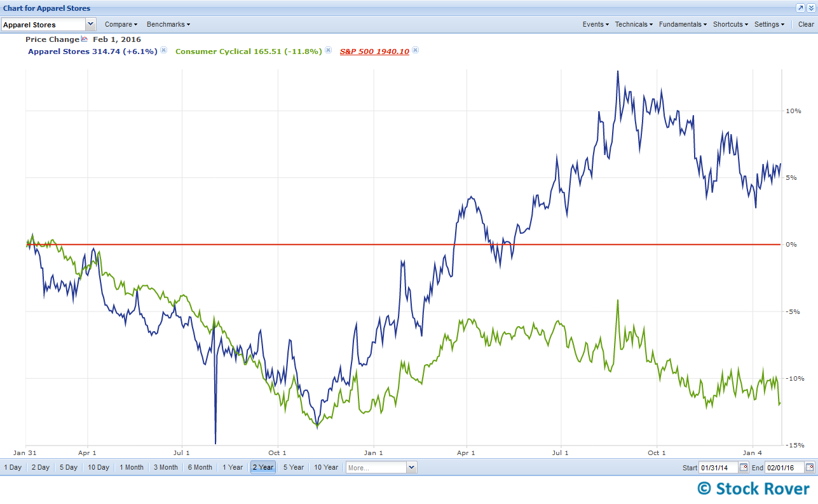Image resolution: width=818 pixels, height=504 pixels.
Task: Click the Consumer Cyclical 165.51 legend label
Action: (249, 51)
